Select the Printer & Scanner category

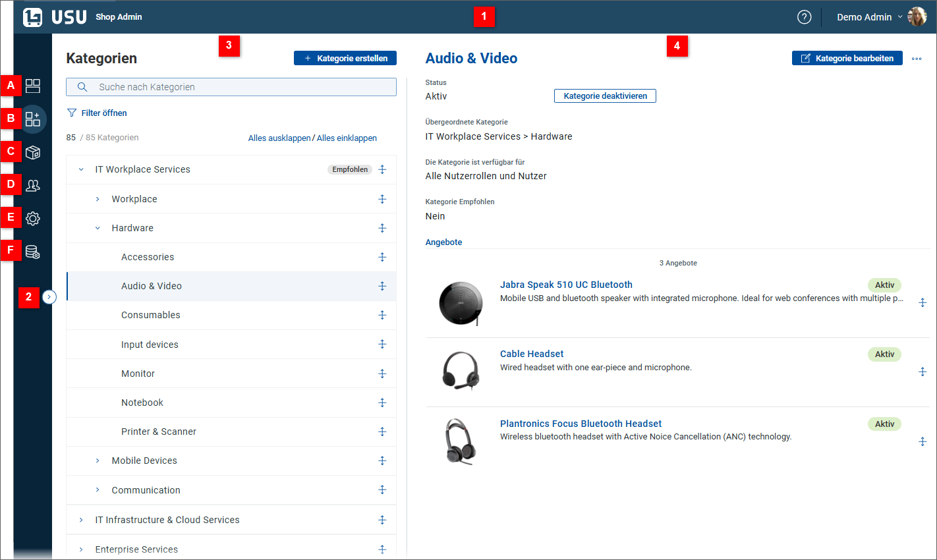pos(159,432)
